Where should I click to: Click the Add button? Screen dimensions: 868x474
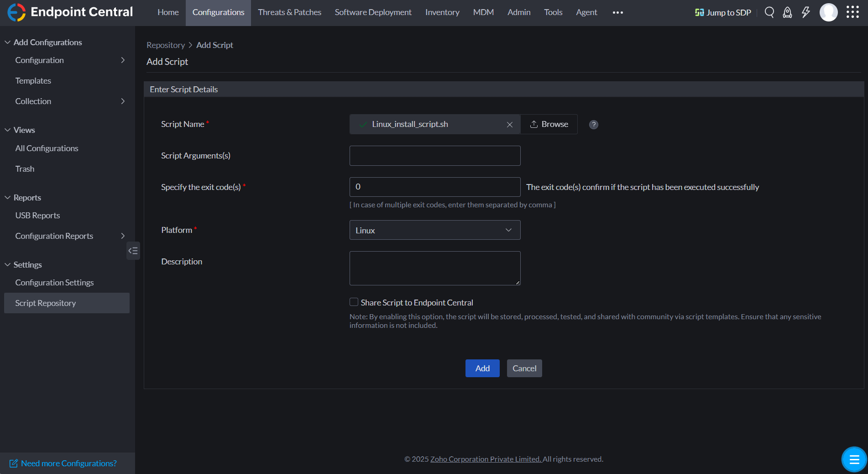482,369
